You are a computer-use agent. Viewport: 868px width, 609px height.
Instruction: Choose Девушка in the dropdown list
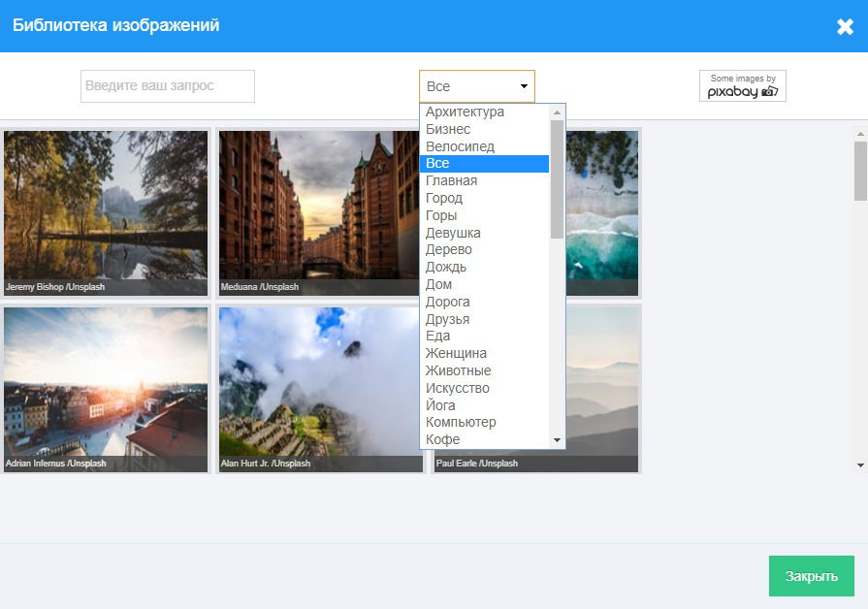484,233
